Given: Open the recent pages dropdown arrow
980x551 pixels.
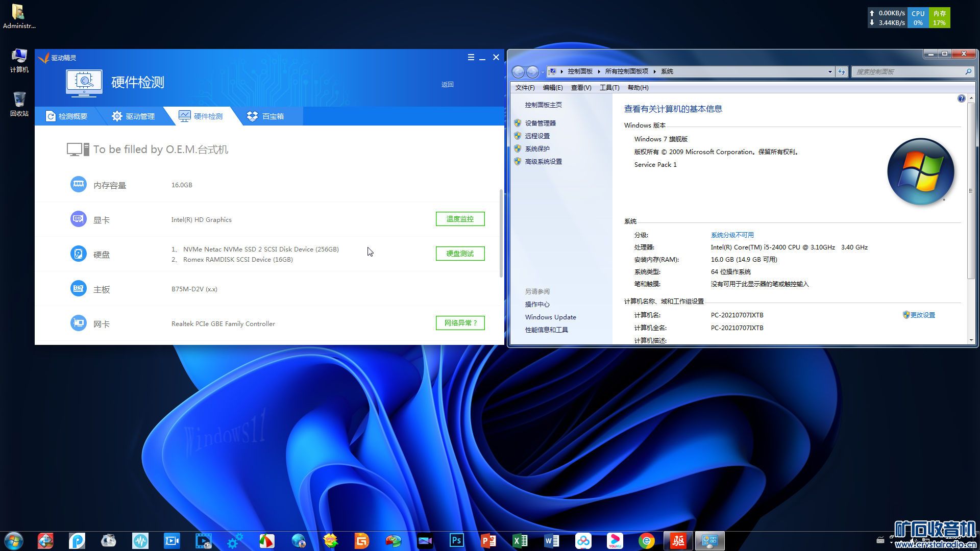Looking at the screenshot, I should [543, 72].
